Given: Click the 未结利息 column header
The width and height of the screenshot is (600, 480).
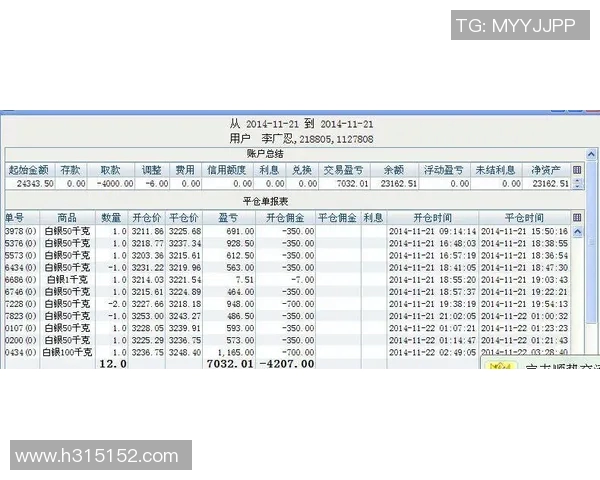Looking at the screenshot, I should point(496,170).
